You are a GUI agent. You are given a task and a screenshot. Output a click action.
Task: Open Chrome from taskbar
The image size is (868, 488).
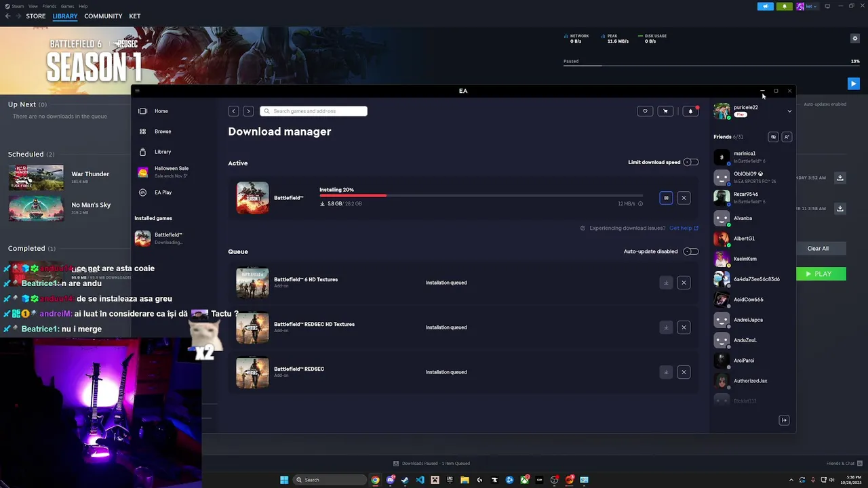click(375, 480)
